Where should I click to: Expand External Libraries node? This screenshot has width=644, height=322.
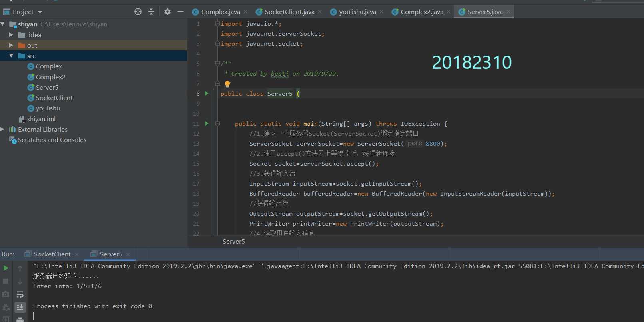(3, 129)
